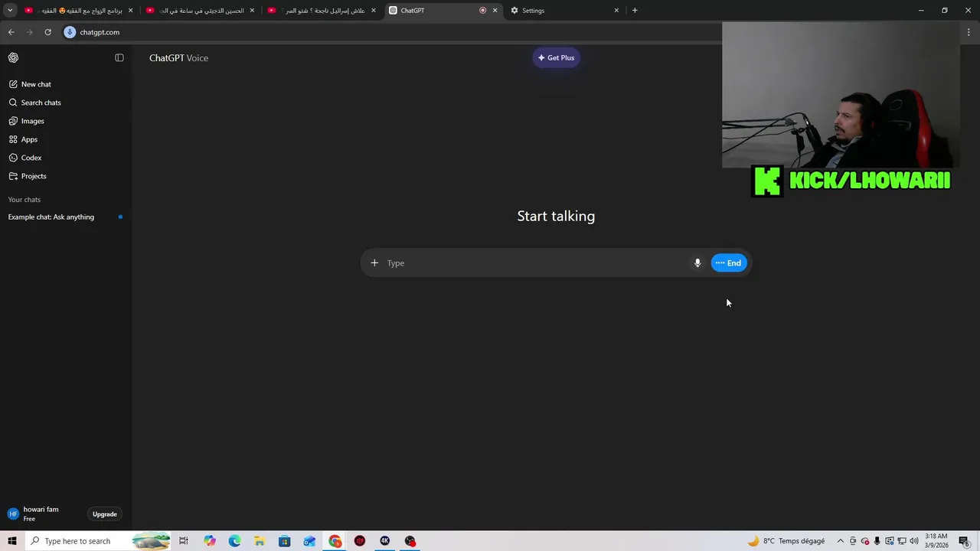980x551 pixels.
Task: Open the Chrome three-dot menu
Action: pos(969,32)
